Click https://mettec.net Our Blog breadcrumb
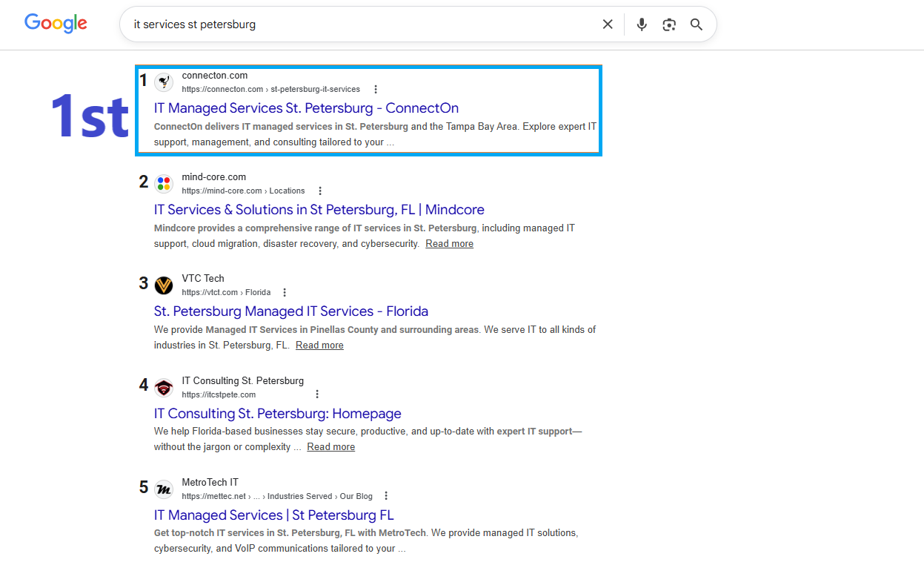This screenshot has height=565, width=924. pyautogui.click(x=277, y=496)
